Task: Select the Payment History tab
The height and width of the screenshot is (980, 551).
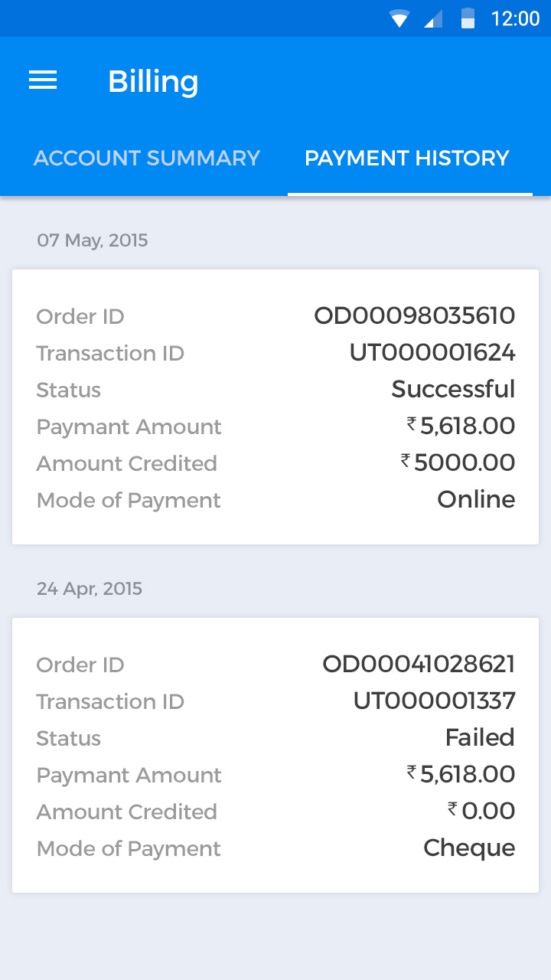Action: 407,158
